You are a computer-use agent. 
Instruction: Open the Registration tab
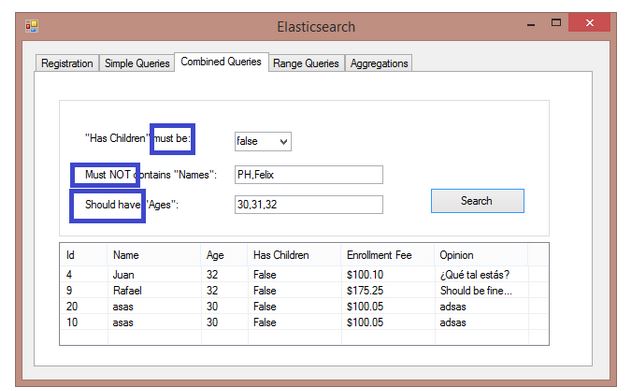point(67,63)
